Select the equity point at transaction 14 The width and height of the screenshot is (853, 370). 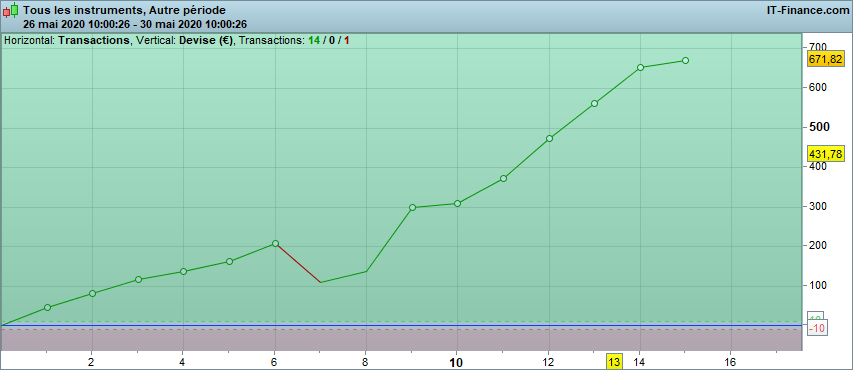pos(640,67)
